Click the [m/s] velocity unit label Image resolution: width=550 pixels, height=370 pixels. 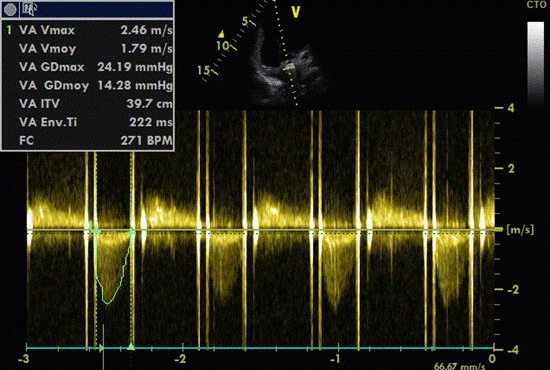520,230
